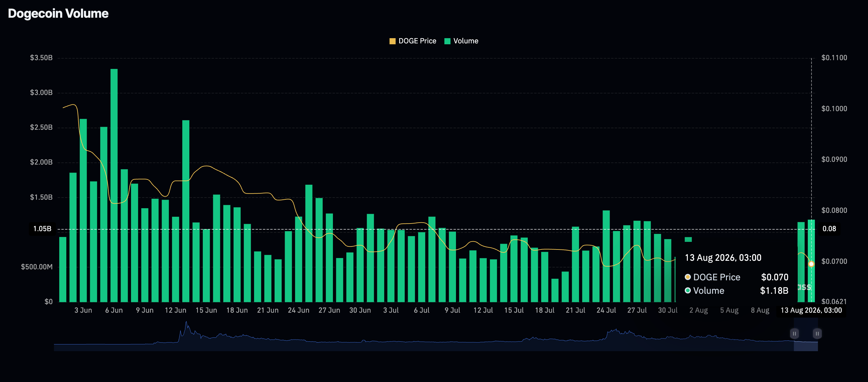Viewport: 868px width, 382px height.
Task: Click the 15 Jul date label
Action: tap(514, 310)
